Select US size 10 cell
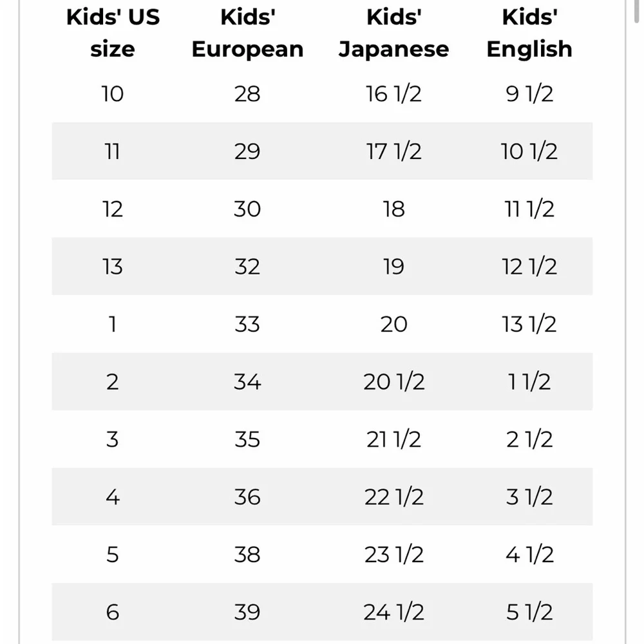Image resolution: width=644 pixels, height=644 pixels. 113,93
